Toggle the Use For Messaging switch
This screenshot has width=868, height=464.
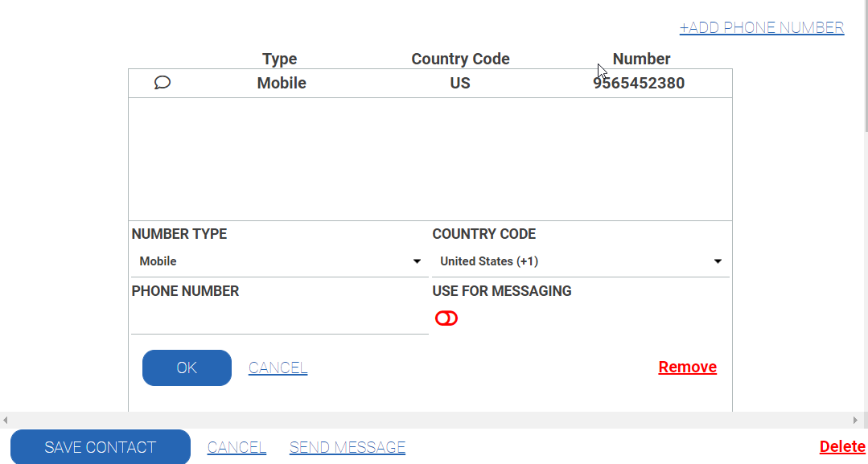click(x=446, y=318)
